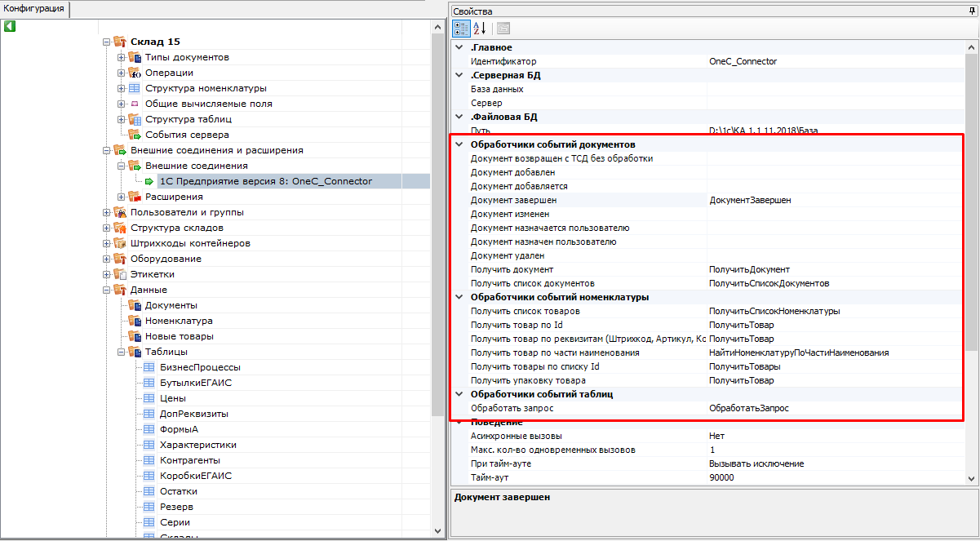Collapse Обработчики событий документов section

click(x=459, y=144)
